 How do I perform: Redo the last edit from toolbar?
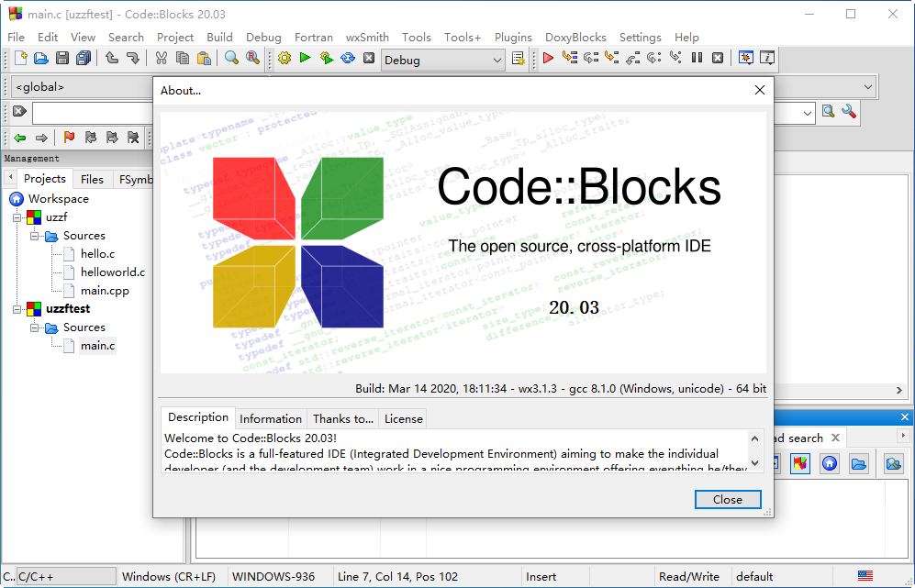click(x=132, y=58)
